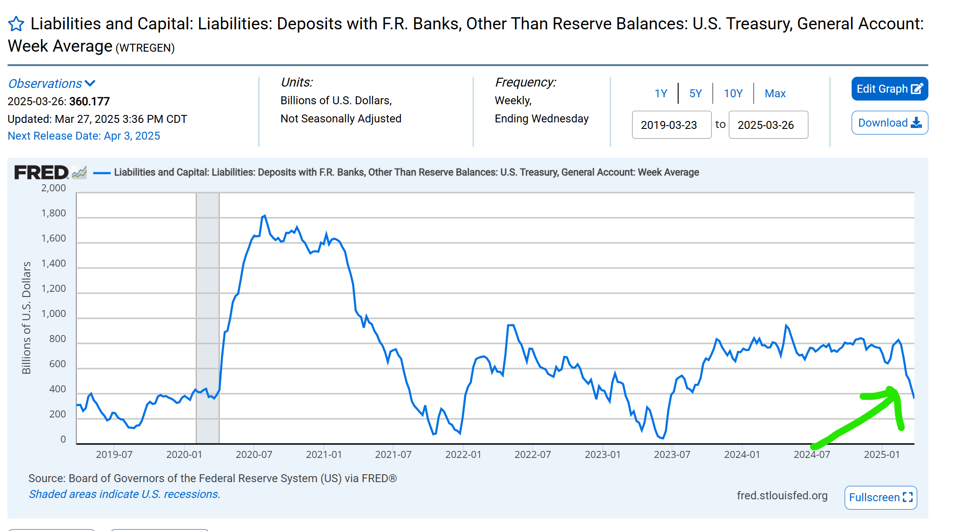Click the start date field 2019-03-23
Viewport: 980px width, 531px height.
pos(671,125)
